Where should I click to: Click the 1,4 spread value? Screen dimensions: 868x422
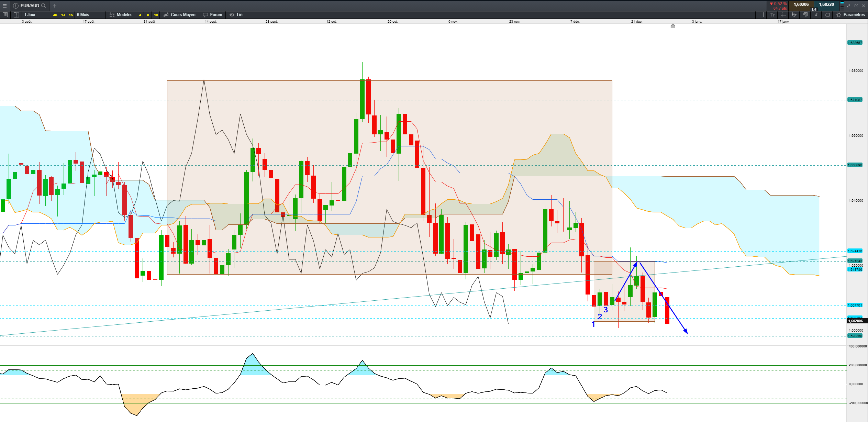pyautogui.click(x=814, y=10)
